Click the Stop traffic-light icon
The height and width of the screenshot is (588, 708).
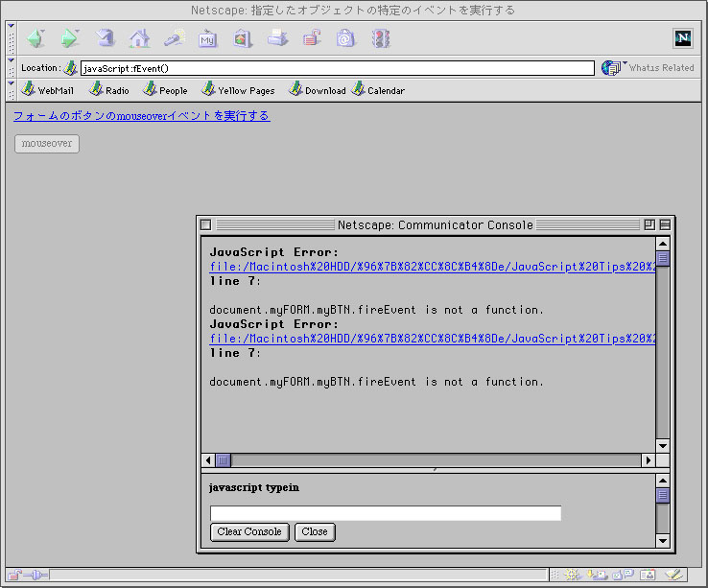coord(381,38)
